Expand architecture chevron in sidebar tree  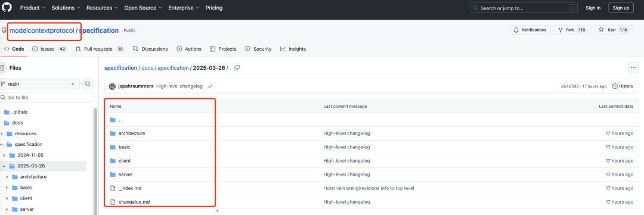coord(7,177)
